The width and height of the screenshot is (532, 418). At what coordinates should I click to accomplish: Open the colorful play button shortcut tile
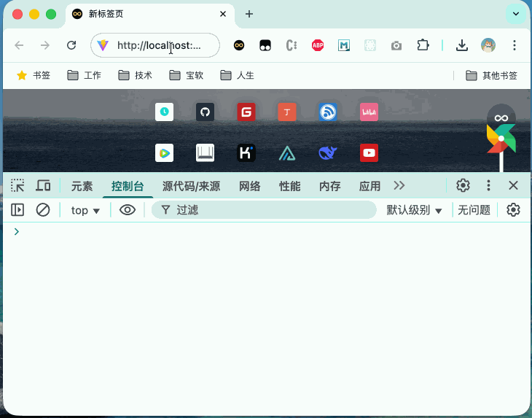click(x=164, y=152)
